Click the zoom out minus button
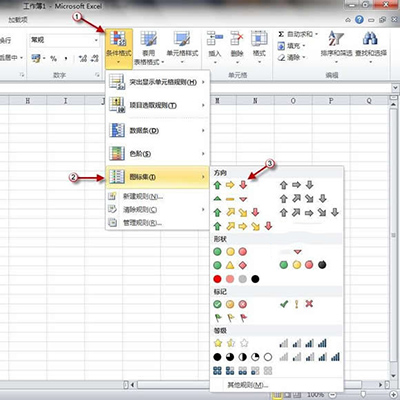 [333, 395]
